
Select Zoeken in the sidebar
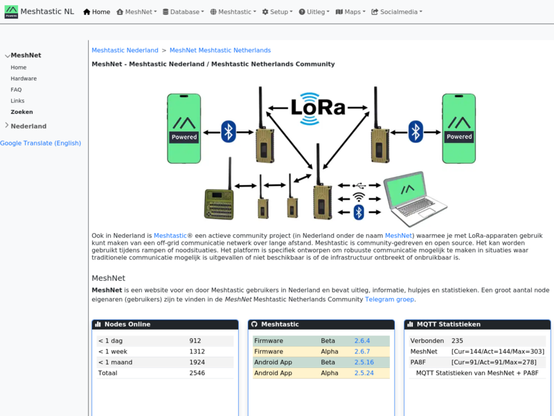point(22,112)
